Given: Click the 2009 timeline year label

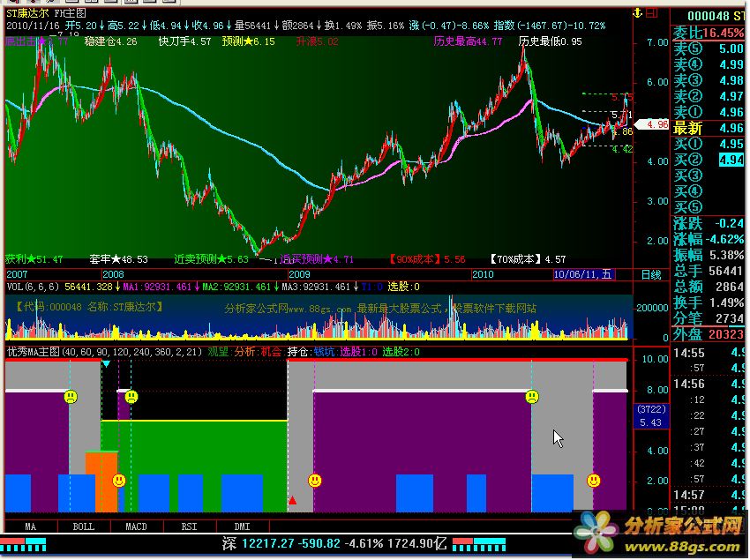Looking at the screenshot, I should [299, 274].
